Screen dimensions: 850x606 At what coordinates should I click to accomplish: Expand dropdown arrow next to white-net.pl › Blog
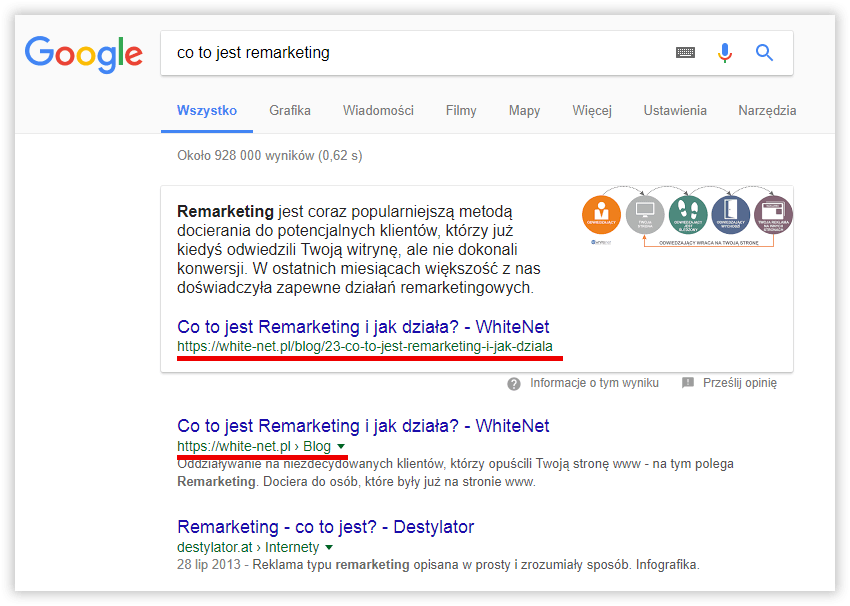[x=341, y=446]
